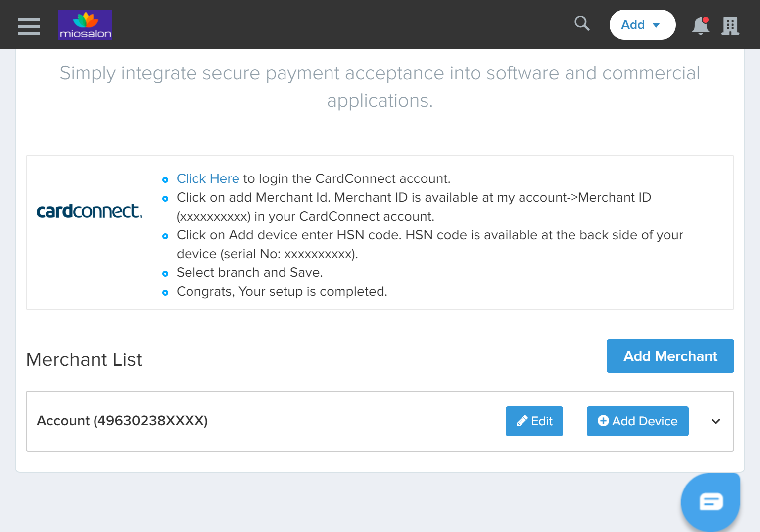The height and width of the screenshot is (532, 760).
Task: Expand the account row chevron
Action: tap(716, 421)
